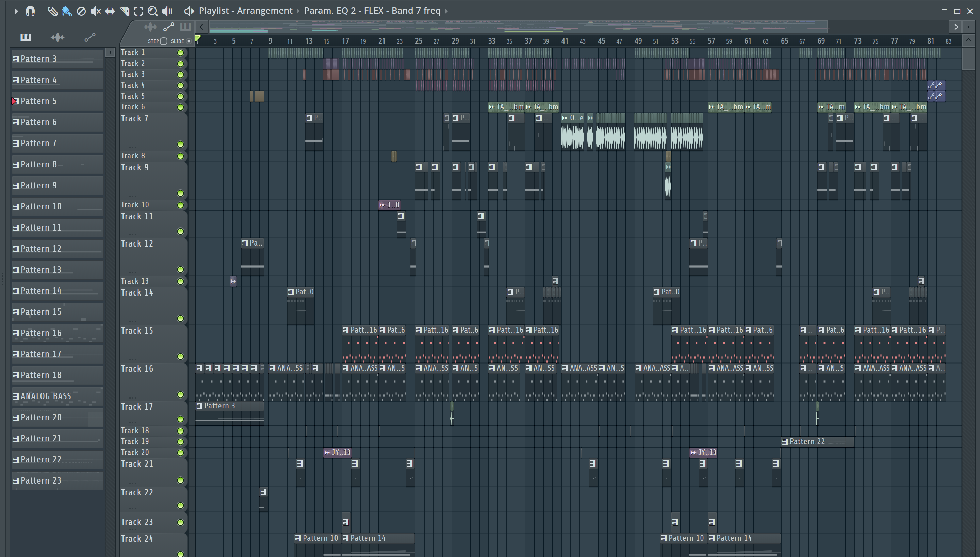Select the Mute tool
This screenshot has height=557, width=980.
[95, 11]
